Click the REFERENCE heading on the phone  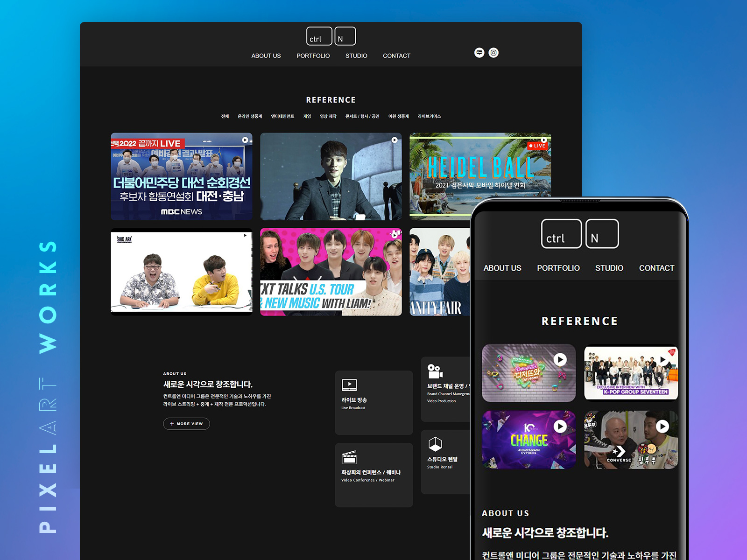click(579, 321)
